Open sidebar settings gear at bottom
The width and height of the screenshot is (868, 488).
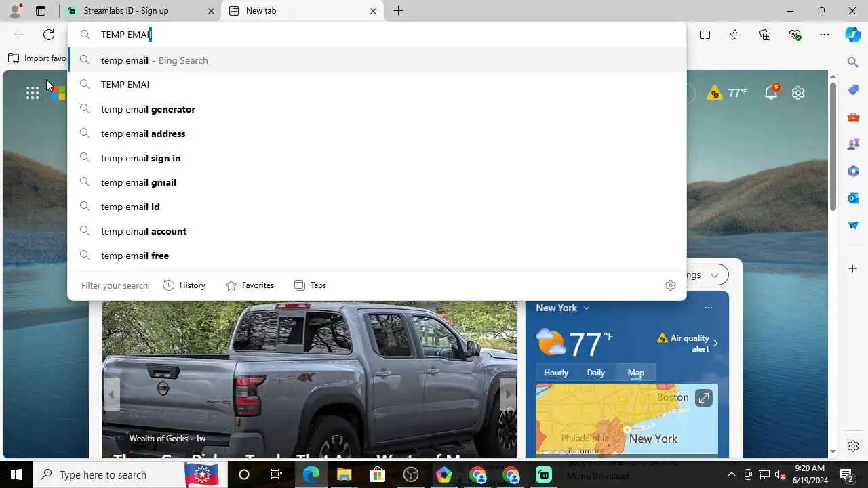point(853,446)
